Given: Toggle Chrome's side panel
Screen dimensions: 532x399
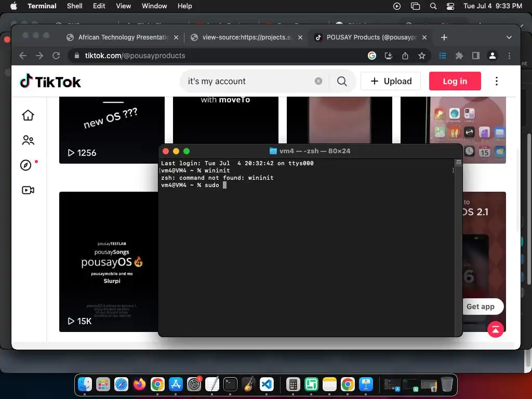Looking at the screenshot, I should (476, 56).
